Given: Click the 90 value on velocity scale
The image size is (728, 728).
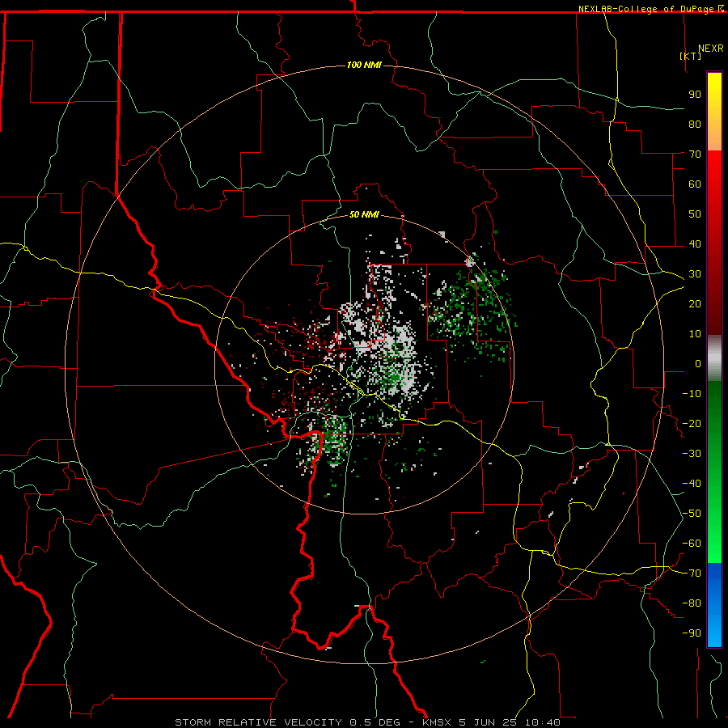Looking at the screenshot, I should coord(695,95).
